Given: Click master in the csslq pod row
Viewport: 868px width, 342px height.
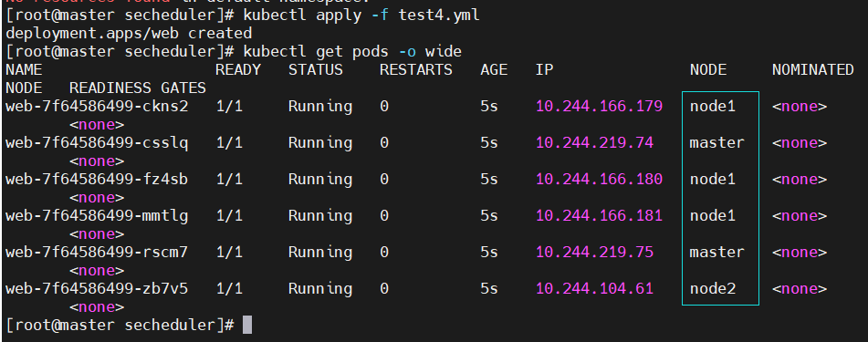Looking at the screenshot, I should pos(716,143).
